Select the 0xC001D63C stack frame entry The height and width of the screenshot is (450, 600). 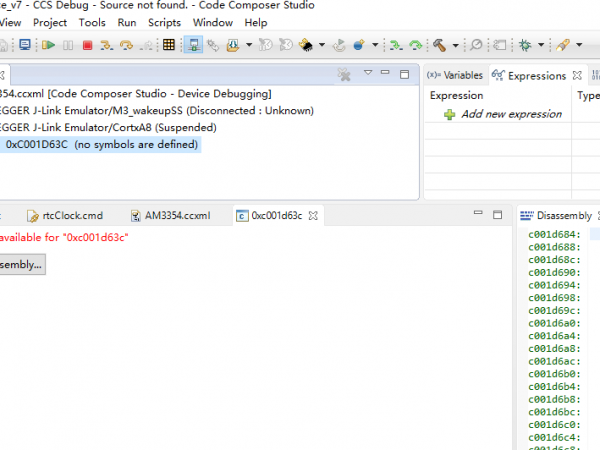(100, 145)
